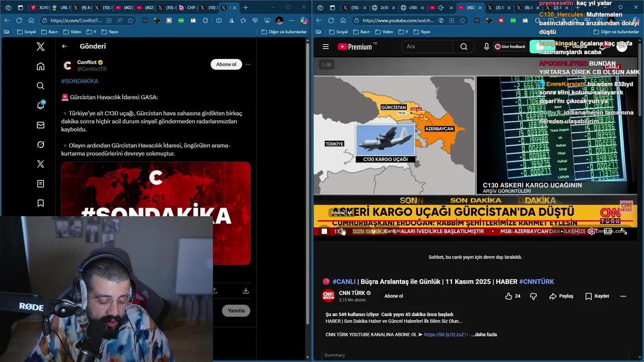Click the red video progress bar
This screenshot has width=644, height=362.
[475, 221]
